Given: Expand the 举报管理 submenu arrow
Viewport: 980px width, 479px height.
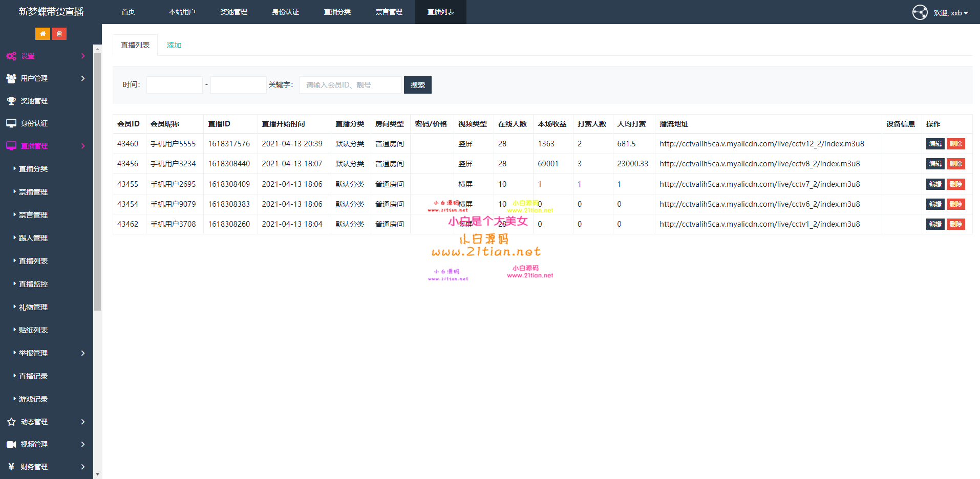Looking at the screenshot, I should coord(83,353).
